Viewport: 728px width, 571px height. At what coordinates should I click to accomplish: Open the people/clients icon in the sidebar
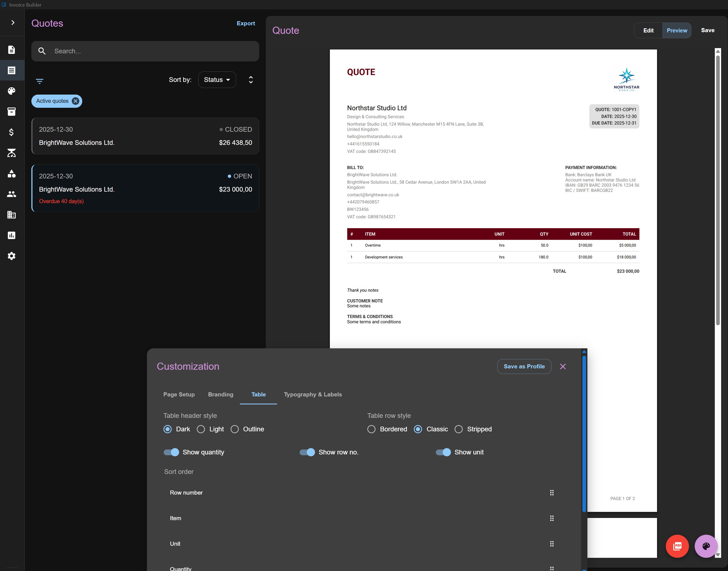12,194
